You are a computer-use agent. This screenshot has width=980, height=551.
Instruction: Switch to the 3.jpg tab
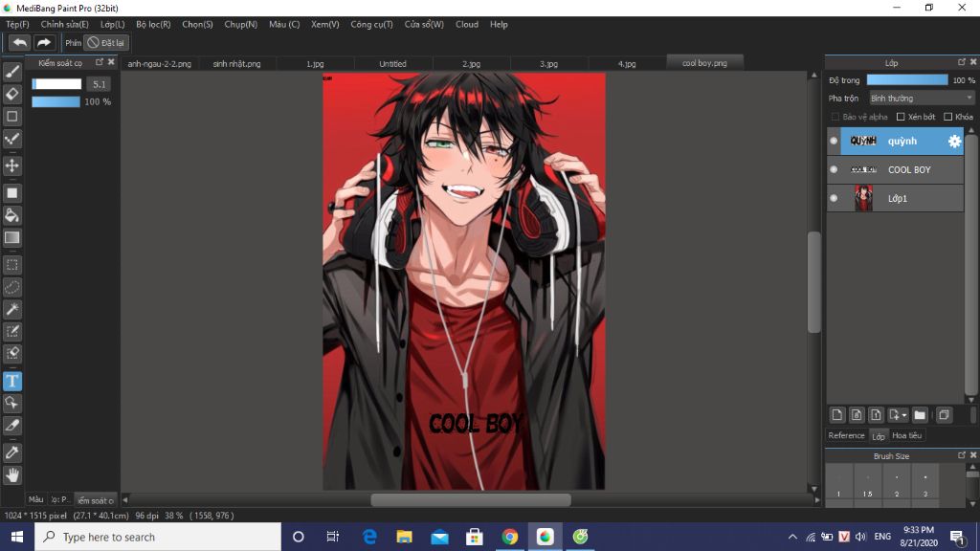[x=548, y=64]
